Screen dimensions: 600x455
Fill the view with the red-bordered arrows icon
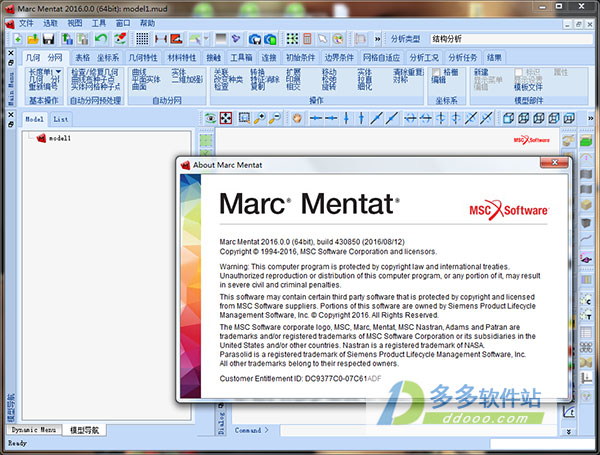coord(226,118)
